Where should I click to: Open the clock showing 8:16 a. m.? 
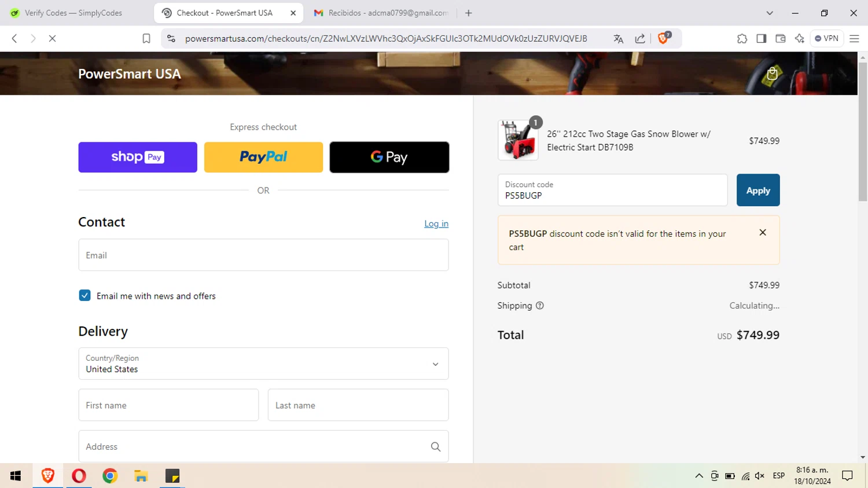click(812, 476)
